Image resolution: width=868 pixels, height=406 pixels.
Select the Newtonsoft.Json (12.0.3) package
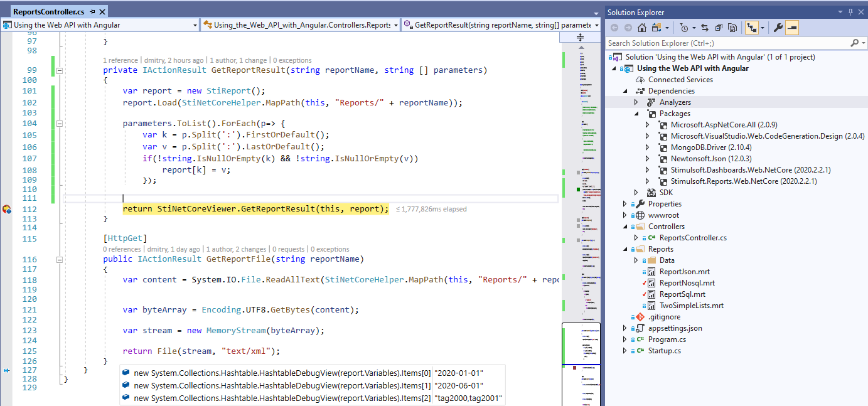point(711,159)
